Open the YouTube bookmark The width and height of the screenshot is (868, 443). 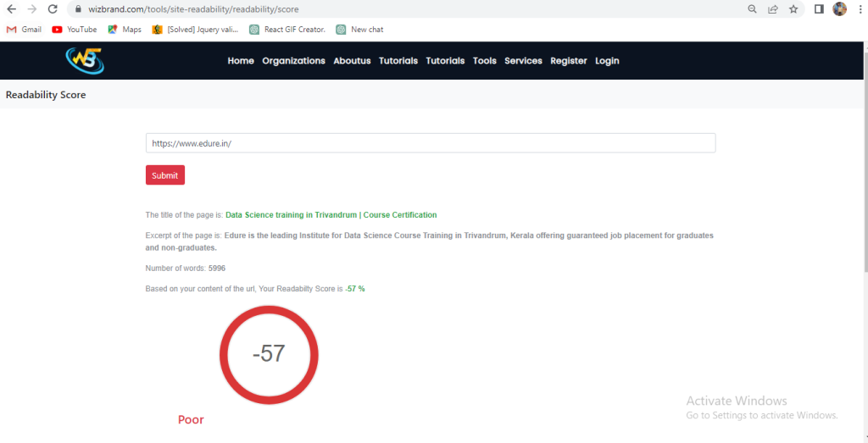74,30
